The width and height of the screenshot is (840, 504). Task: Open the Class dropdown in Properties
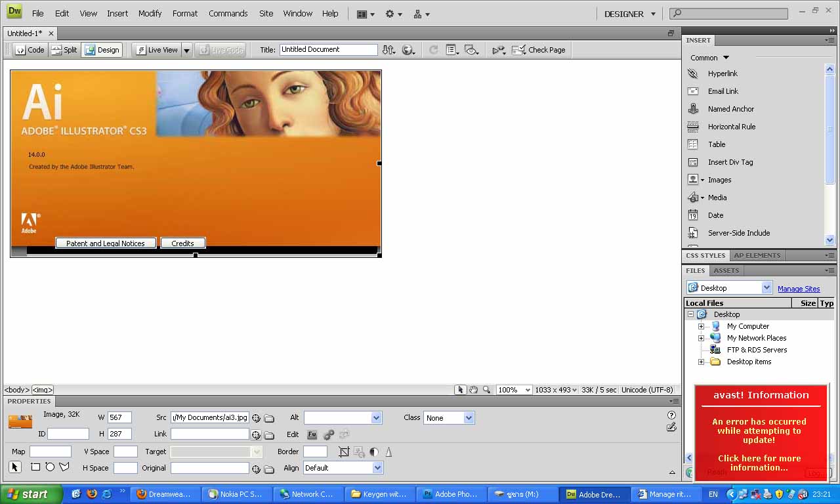click(469, 418)
